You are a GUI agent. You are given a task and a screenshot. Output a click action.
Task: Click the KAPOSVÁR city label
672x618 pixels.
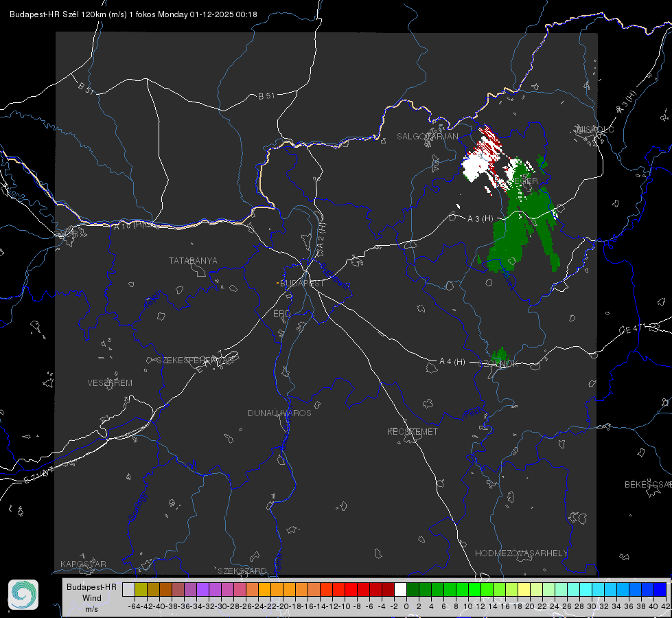(83, 564)
